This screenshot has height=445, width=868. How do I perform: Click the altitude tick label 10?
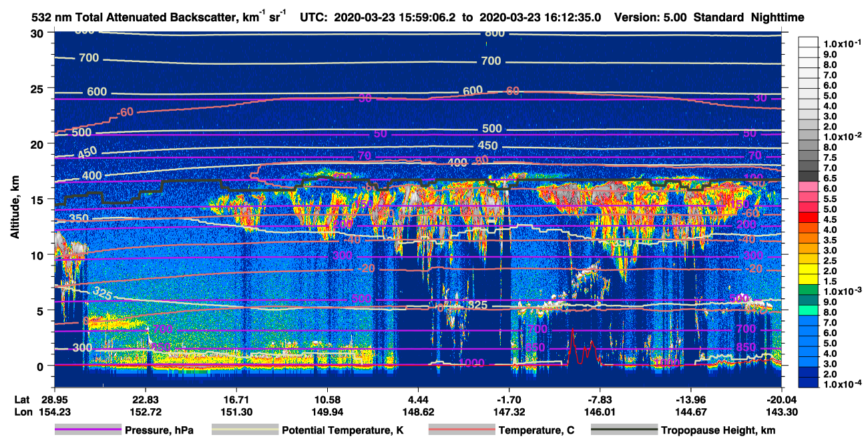(x=38, y=255)
